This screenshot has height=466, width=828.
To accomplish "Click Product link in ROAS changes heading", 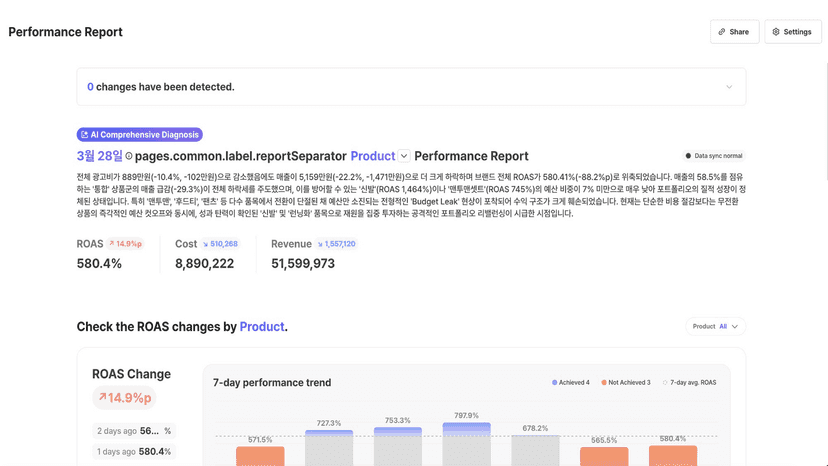I will (262, 327).
